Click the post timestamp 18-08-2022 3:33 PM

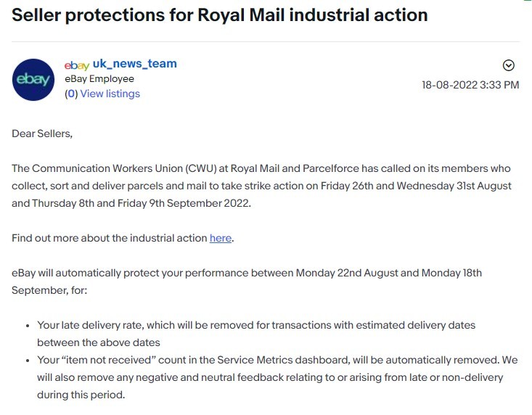[x=470, y=85]
